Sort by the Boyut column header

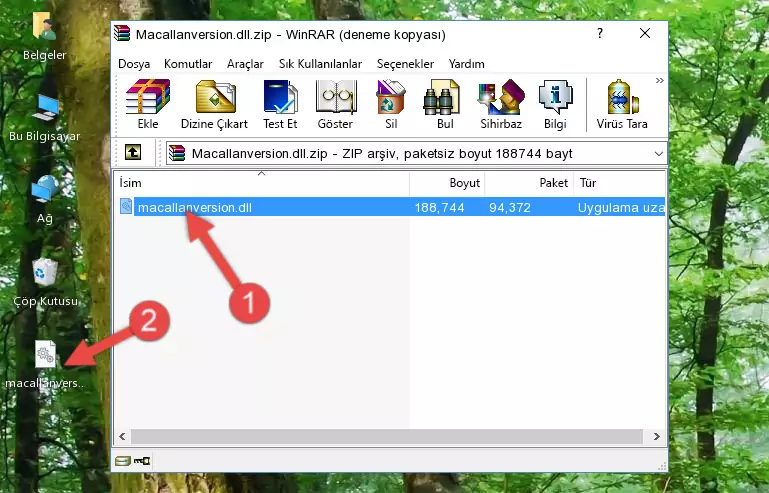pyautogui.click(x=447, y=182)
